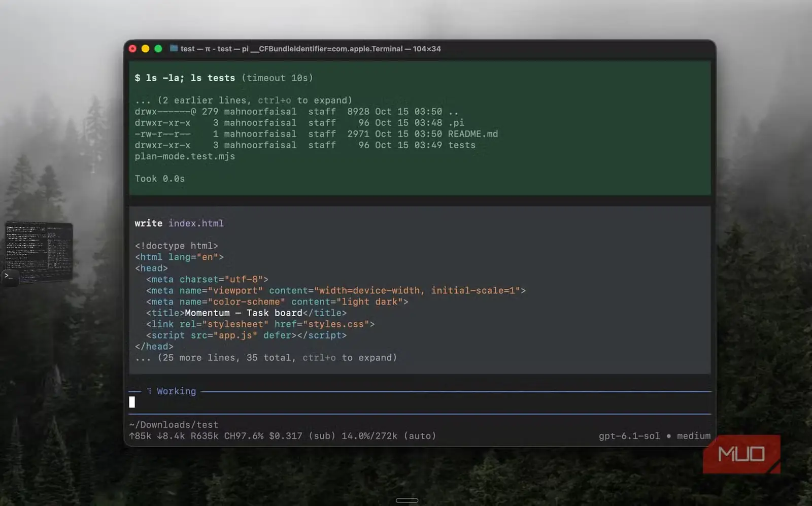The image size is (812, 506).
Task: Click the "↓8.4k" output token count
Action: [x=171, y=436]
